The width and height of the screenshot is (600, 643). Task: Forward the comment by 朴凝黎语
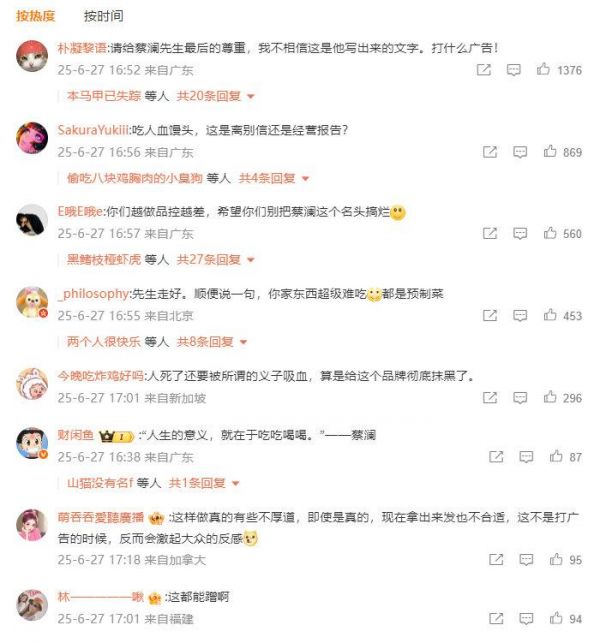(x=484, y=70)
